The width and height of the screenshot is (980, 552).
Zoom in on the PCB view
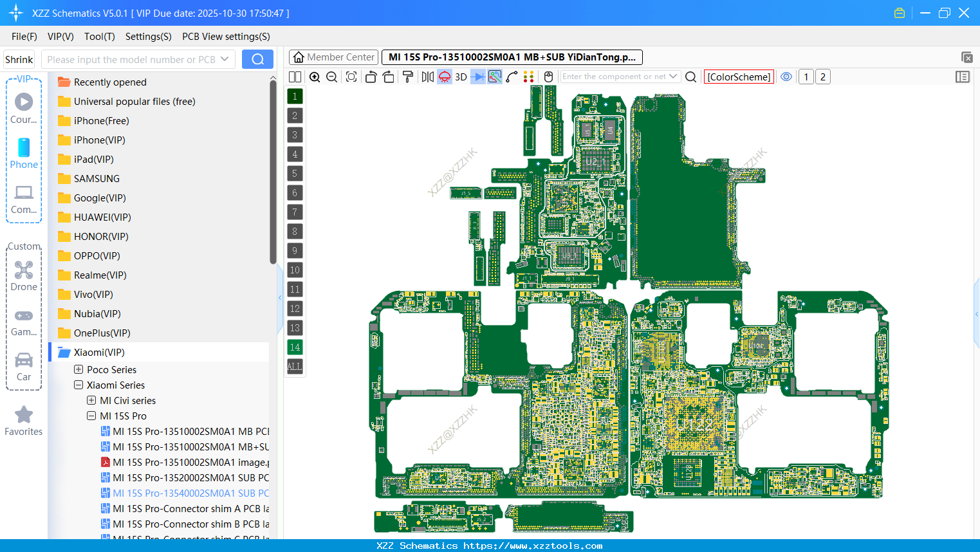click(x=315, y=77)
